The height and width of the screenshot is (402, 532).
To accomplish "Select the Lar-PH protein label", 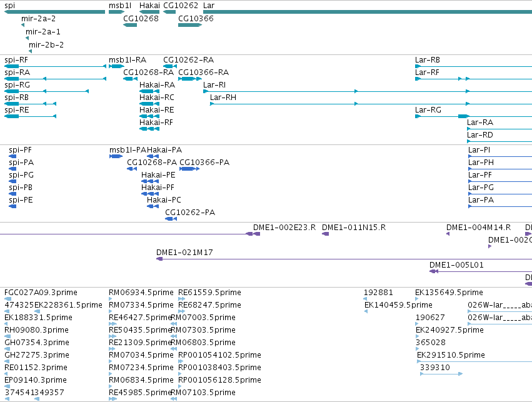I will [x=481, y=163].
